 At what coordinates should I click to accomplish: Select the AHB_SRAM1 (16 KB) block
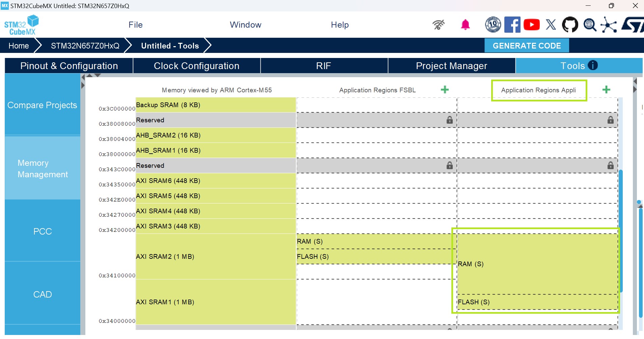(x=216, y=150)
